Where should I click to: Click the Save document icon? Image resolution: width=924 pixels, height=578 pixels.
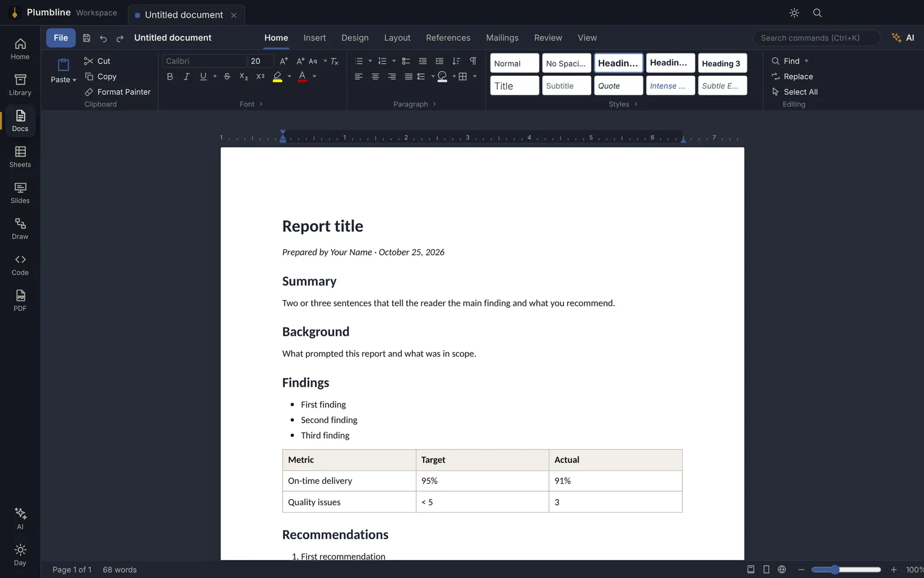coord(87,38)
